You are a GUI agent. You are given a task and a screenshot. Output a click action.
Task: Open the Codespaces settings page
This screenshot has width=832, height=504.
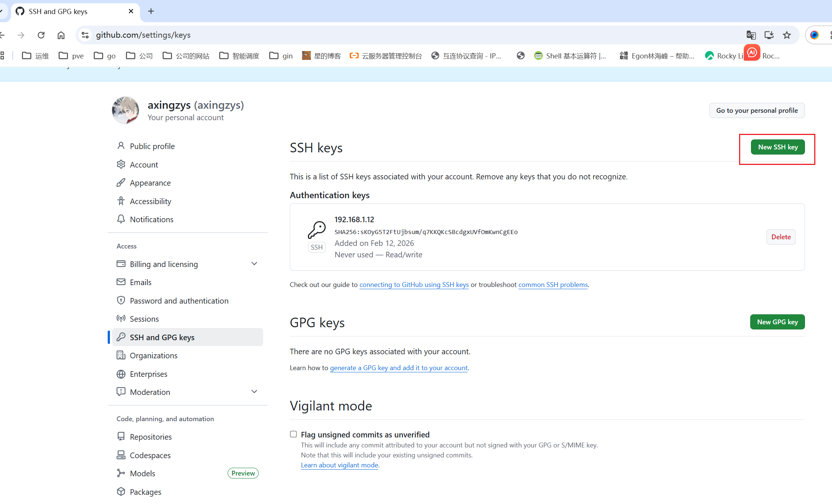tap(150, 455)
